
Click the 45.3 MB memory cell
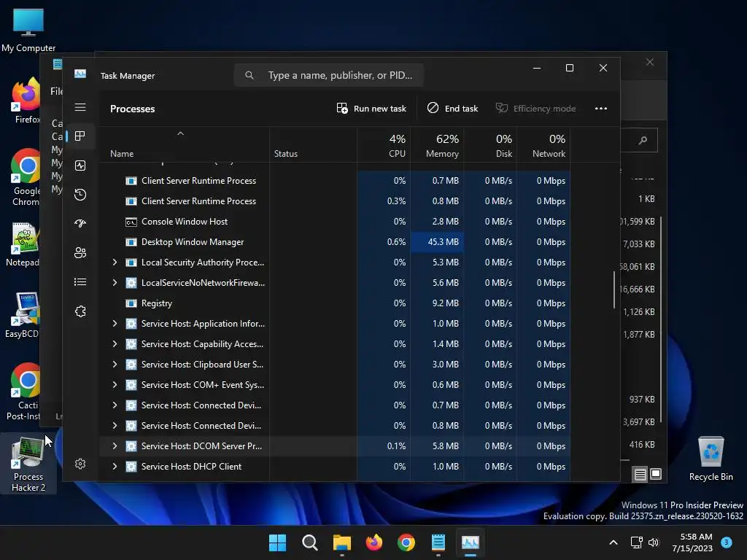[437, 242]
